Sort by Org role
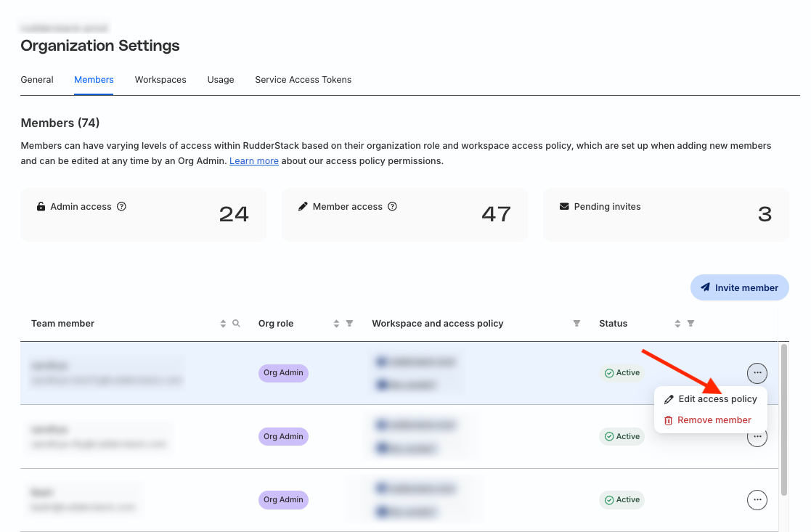 tap(336, 324)
